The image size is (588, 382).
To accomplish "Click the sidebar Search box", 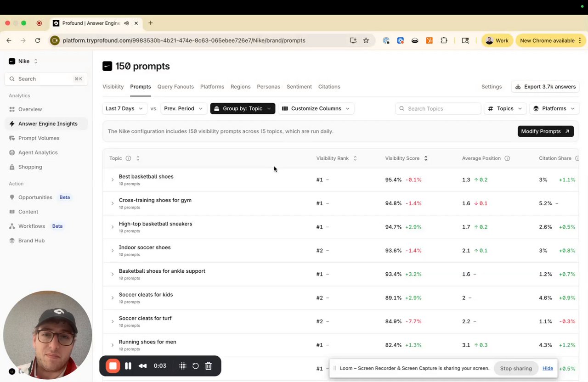I will 46,79.
